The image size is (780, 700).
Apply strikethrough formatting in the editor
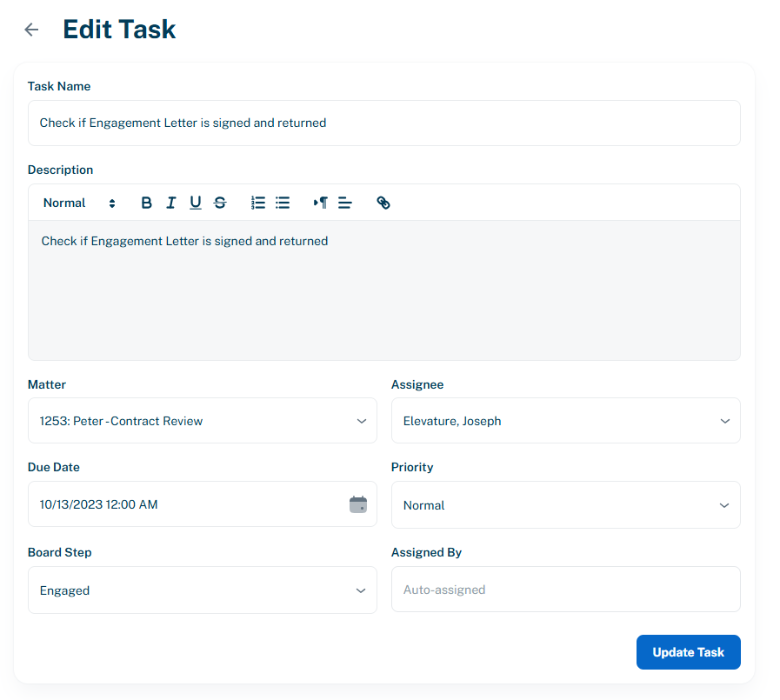(x=219, y=202)
